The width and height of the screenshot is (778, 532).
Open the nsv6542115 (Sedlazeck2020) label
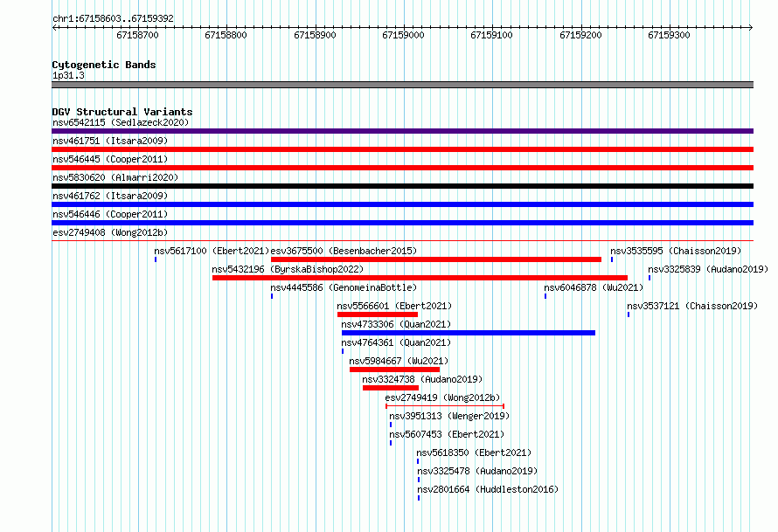coord(121,122)
